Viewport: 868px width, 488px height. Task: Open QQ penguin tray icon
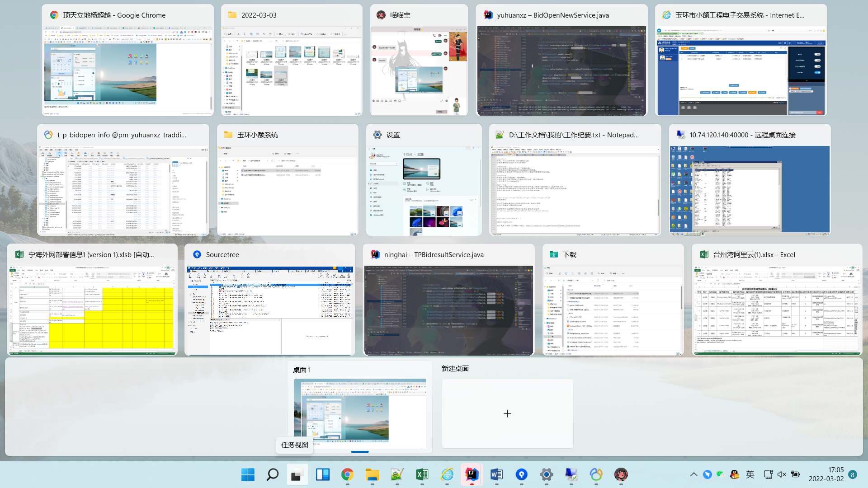(x=735, y=474)
